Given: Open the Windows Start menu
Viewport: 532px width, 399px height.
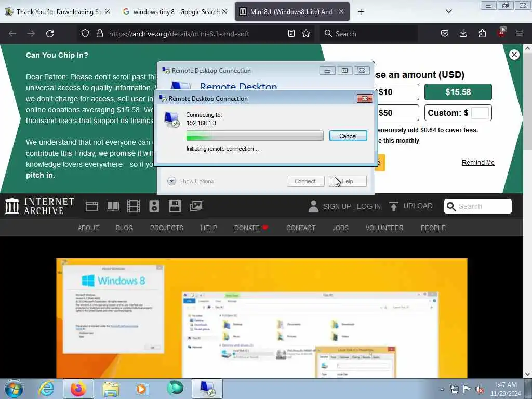Looking at the screenshot, I should point(14,389).
